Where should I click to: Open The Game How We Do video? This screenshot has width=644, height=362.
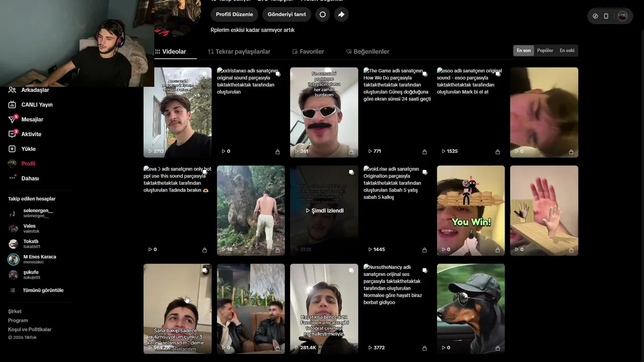click(x=397, y=113)
